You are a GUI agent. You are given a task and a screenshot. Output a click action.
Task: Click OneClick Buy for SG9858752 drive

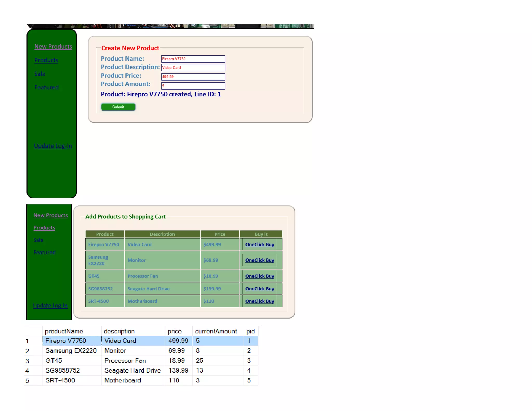[260, 289]
